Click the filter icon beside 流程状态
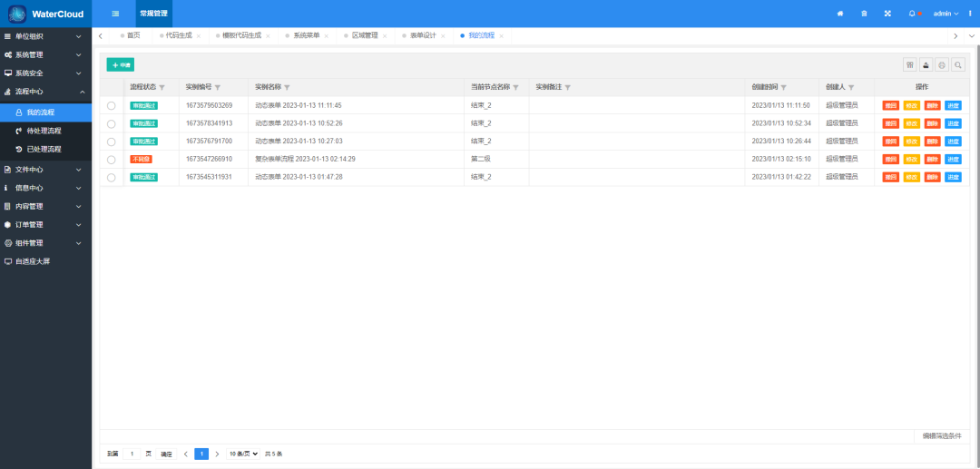This screenshot has height=469, width=980. (x=162, y=88)
